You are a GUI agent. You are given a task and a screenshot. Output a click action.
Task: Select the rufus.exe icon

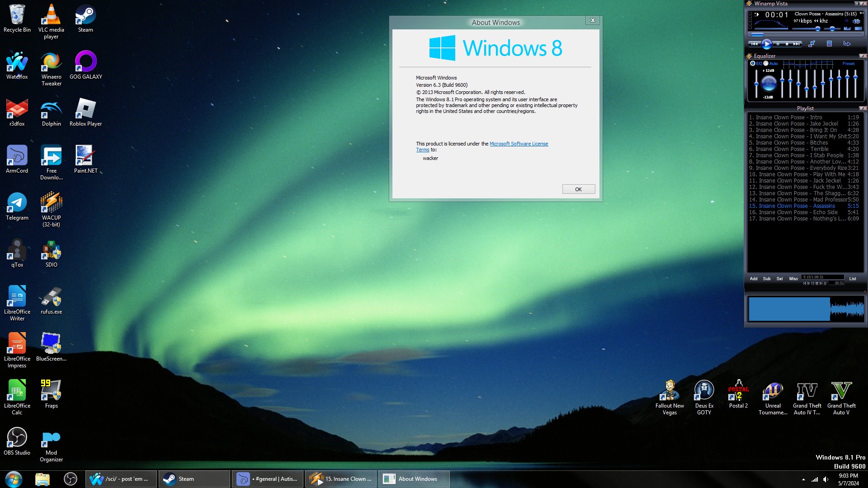(x=52, y=301)
